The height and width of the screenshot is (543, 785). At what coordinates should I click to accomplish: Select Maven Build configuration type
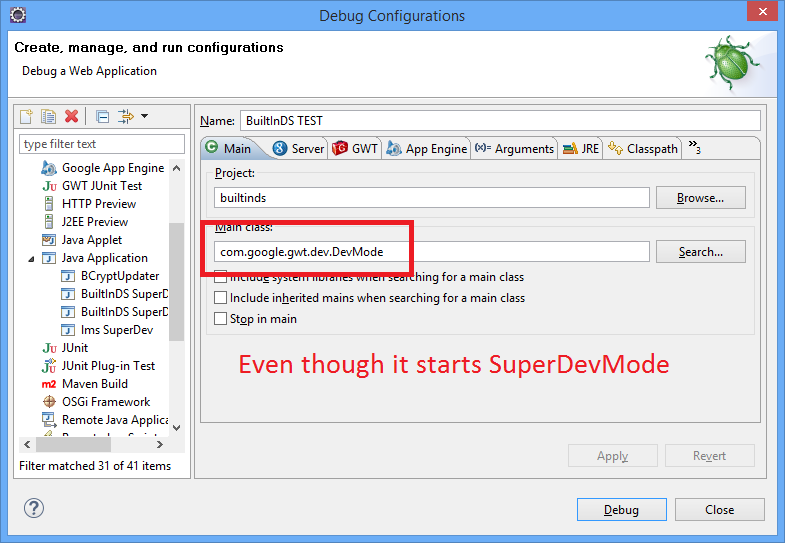pos(94,383)
